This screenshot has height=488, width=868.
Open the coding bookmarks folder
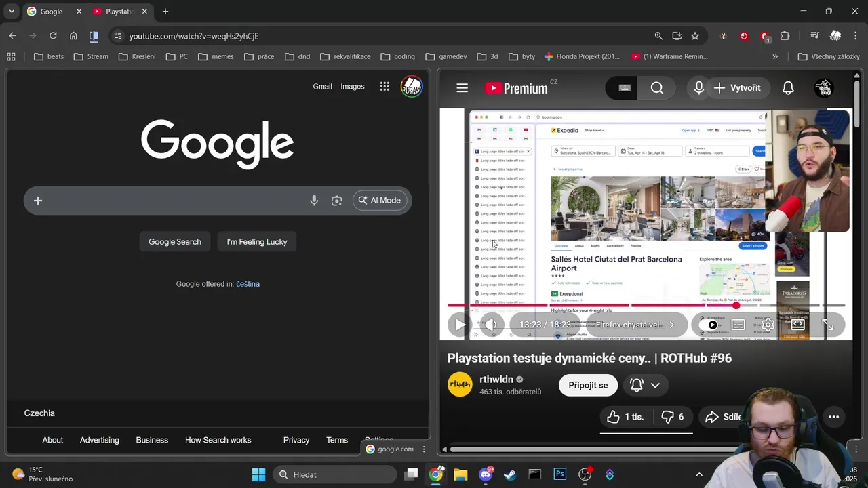tap(398, 56)
